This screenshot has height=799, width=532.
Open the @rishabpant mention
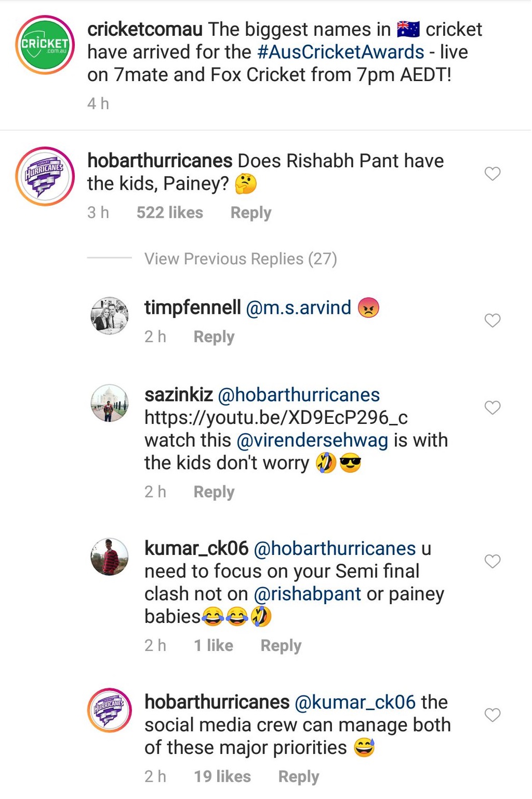pos(308,594)
